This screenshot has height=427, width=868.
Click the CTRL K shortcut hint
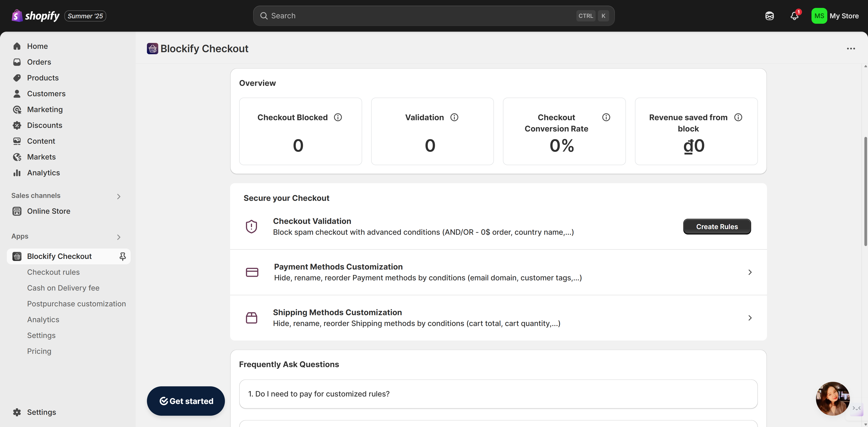pyautogui.click(x=592, y=16)
